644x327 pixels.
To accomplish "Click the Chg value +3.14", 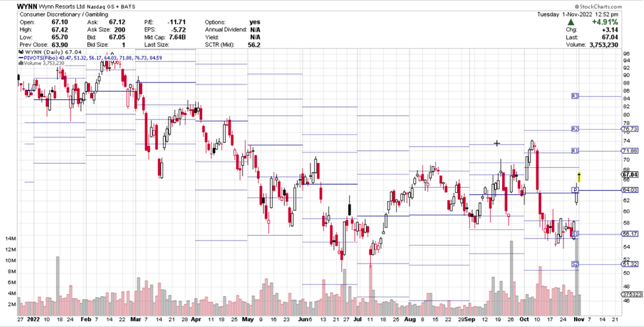I will tap(610, 30).
